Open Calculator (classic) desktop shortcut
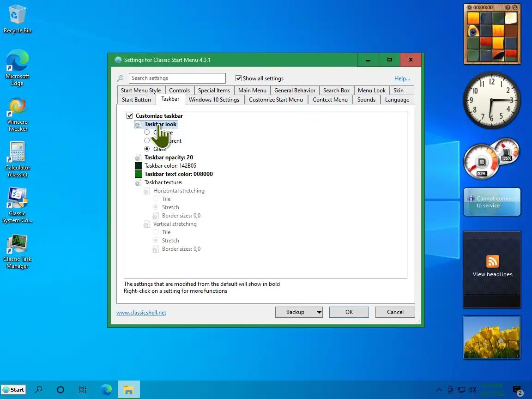The height and width of the screenshot is (399, 532). pyautogui.click(x=17, y=159)
